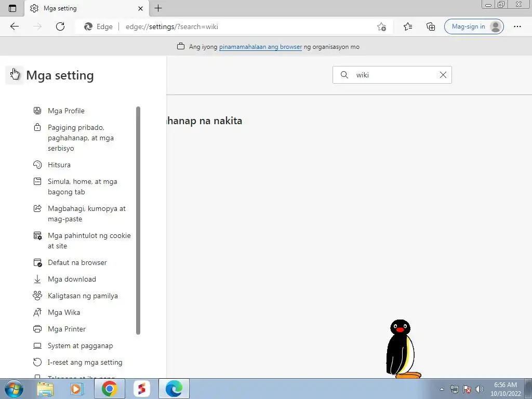Click the Mag-sign in button
This screenshot has width=532, height=399.
tap(474, 26)
